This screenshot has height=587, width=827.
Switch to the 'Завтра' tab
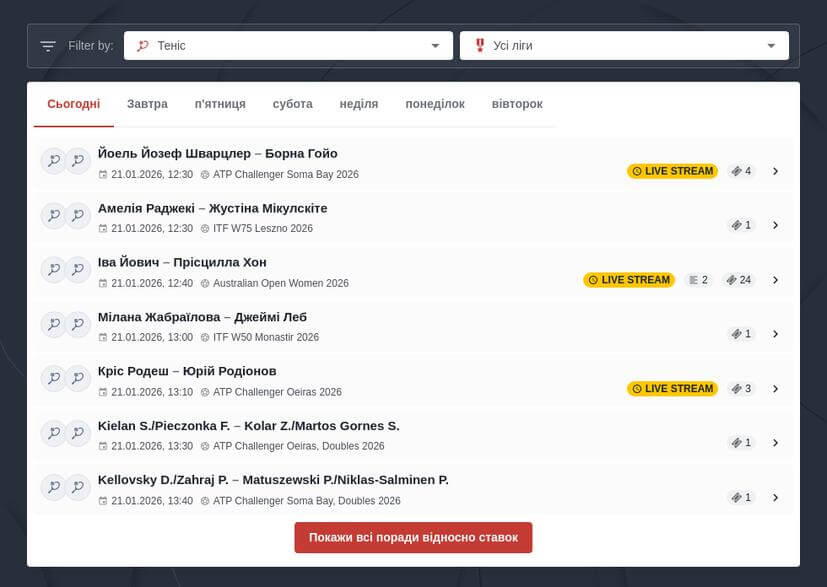[x=148, y=103]
